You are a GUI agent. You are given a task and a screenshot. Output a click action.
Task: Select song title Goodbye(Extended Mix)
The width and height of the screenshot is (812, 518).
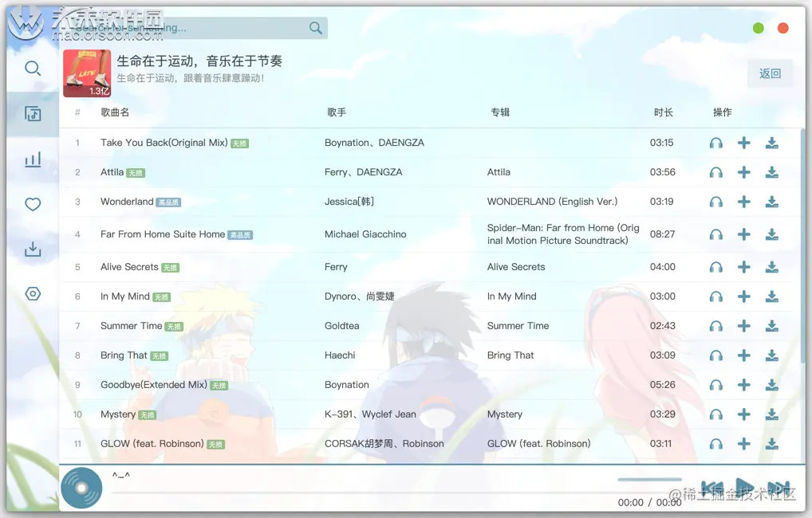(x=154, y=385)
